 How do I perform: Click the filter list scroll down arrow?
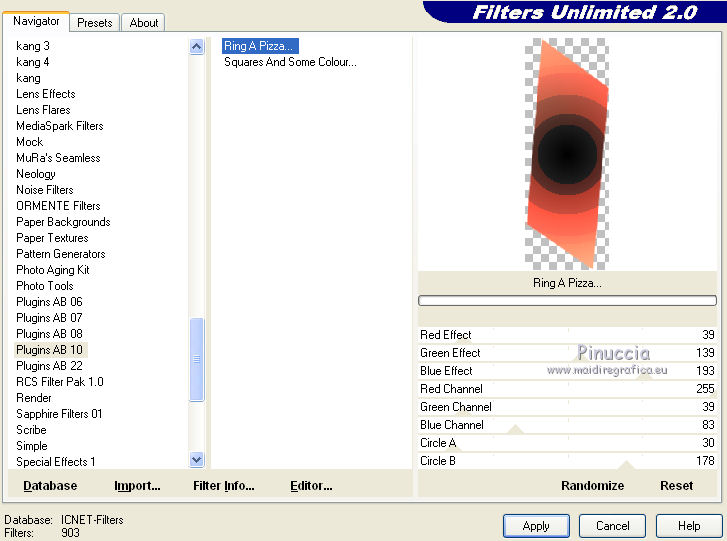pyautogui.click(x=197, y=459)
